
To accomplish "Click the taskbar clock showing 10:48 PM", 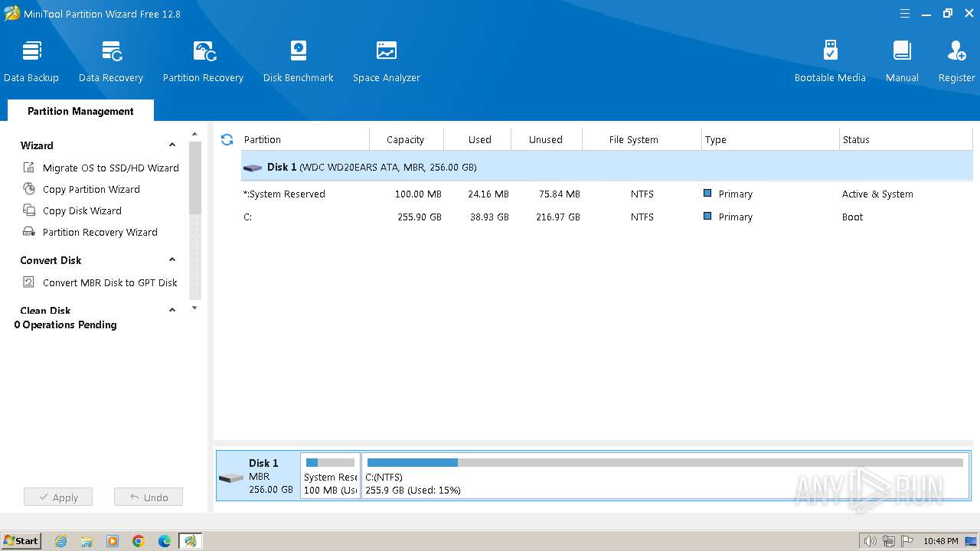I will click(941, 541).
